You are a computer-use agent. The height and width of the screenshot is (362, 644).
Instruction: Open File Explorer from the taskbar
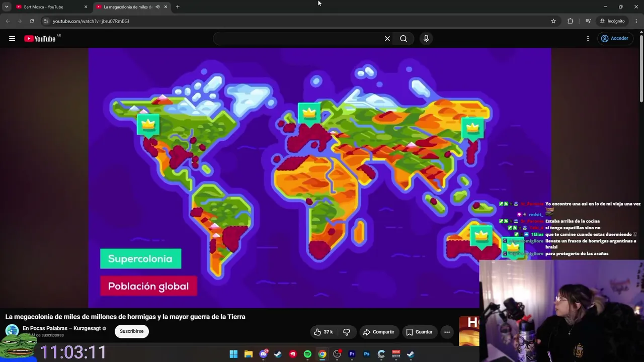[249, 354]
